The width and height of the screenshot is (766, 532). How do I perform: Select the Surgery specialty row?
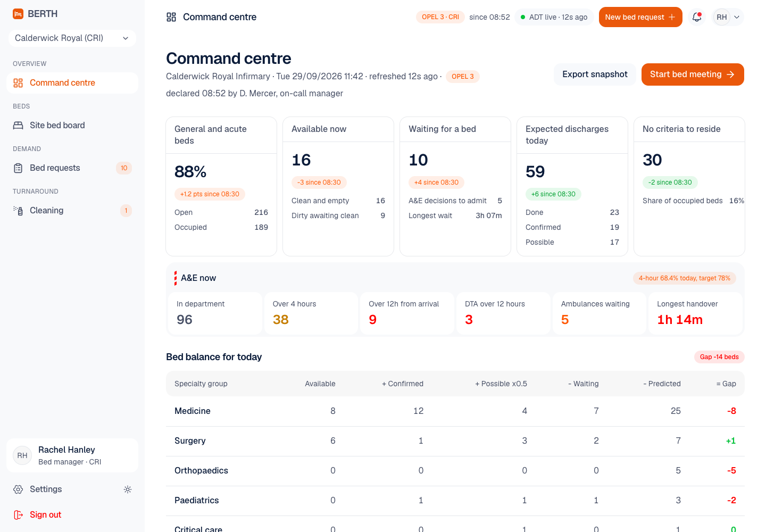(455, 441)
